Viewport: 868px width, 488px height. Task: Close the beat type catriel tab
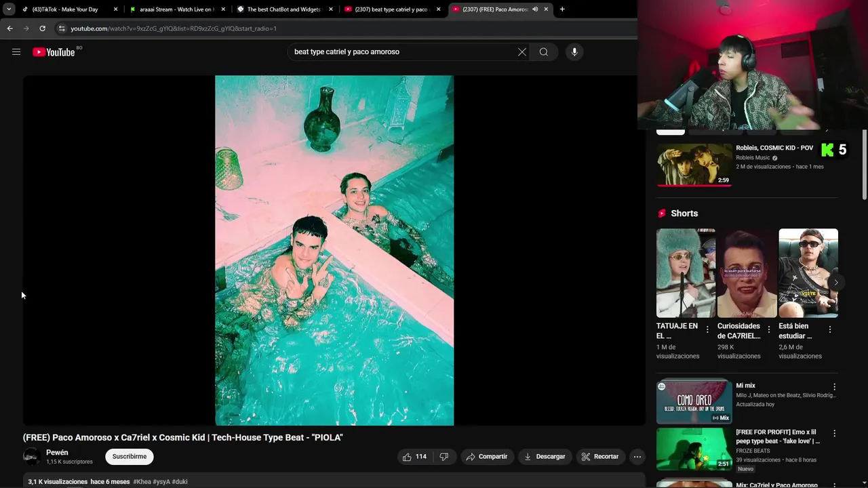[438, 9]
